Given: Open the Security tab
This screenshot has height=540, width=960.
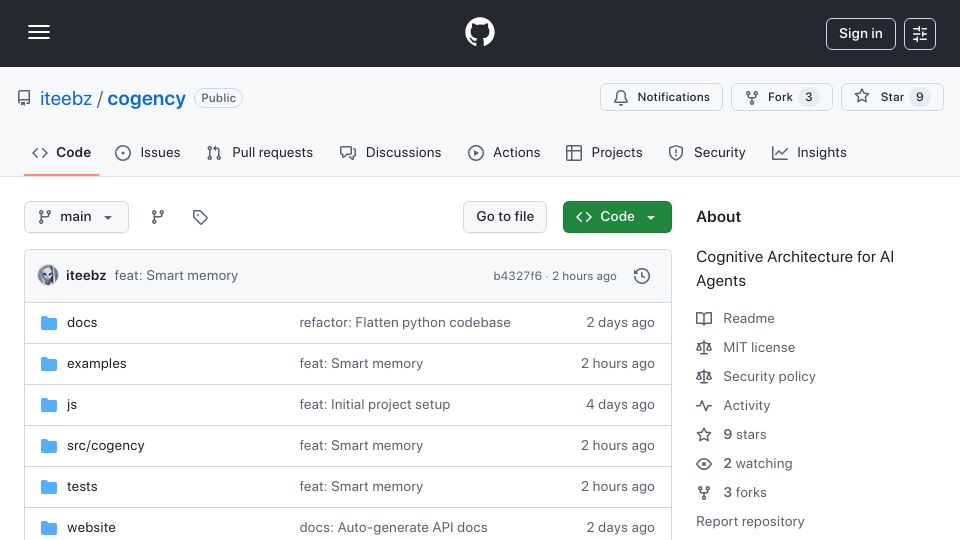Looking at the screenshot, I should tap(707, 152).
